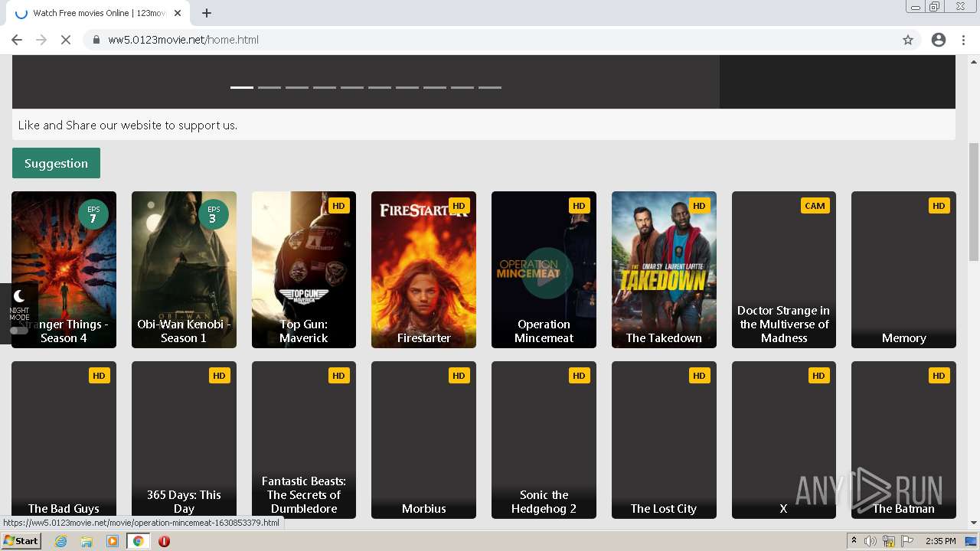Open the Morbius movie card
The height and width of the screenshot is (551, 980).
pos(423,440)
